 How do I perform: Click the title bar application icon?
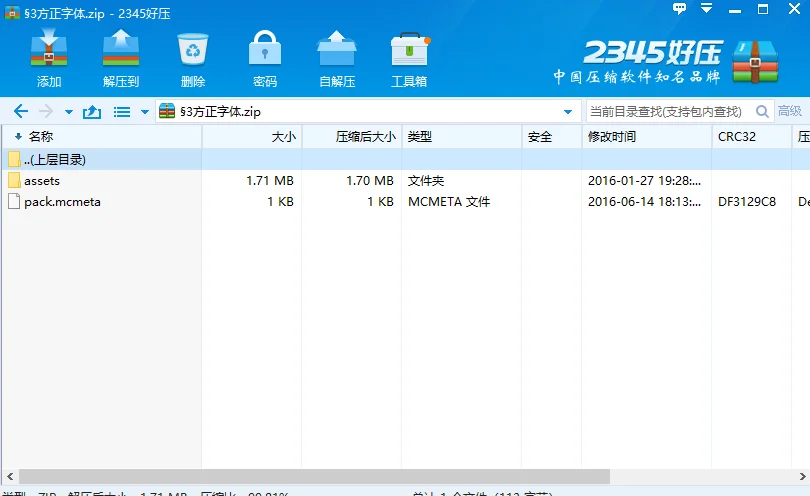coord(12,12)
